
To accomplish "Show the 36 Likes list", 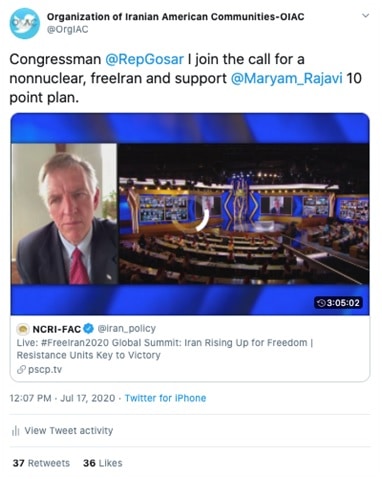I will point(103,463).
